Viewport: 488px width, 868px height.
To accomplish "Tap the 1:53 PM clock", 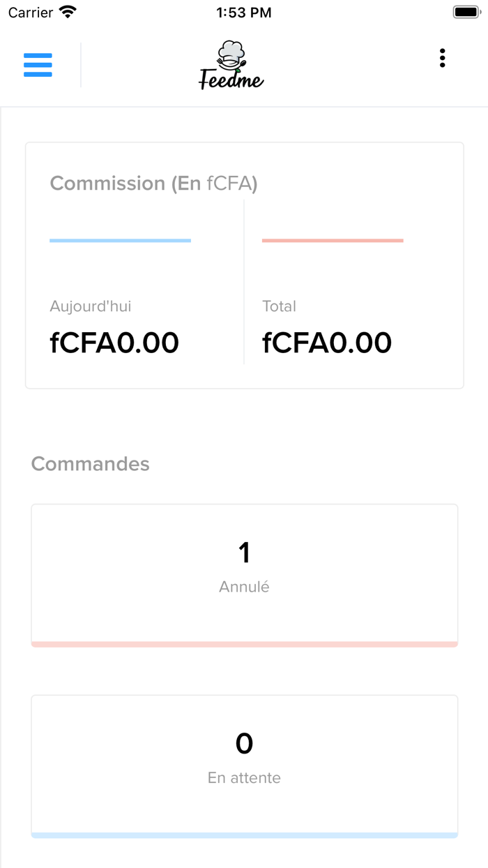I will click(x=244, y=13).
